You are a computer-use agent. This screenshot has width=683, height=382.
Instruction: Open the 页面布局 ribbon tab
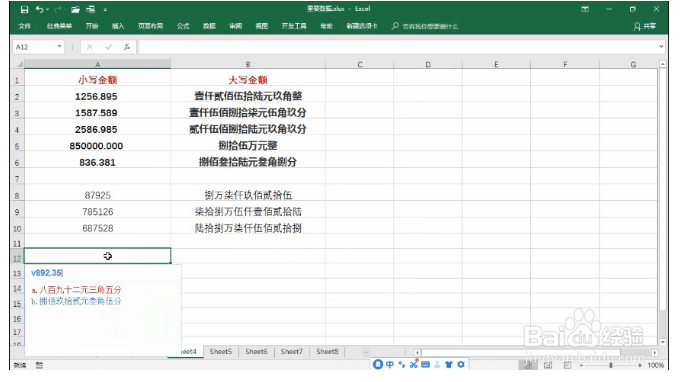pos(150,26)
